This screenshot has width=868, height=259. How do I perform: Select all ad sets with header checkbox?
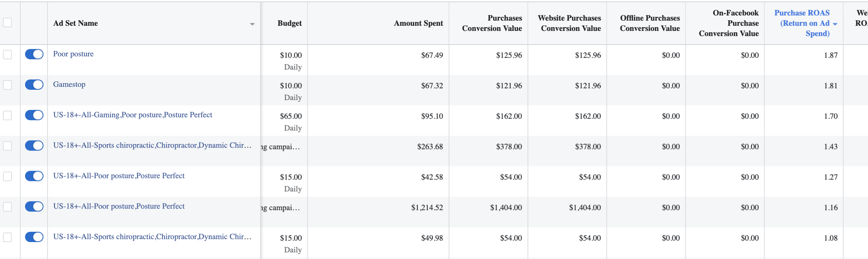pyautogui.click(x=7, y=22)
